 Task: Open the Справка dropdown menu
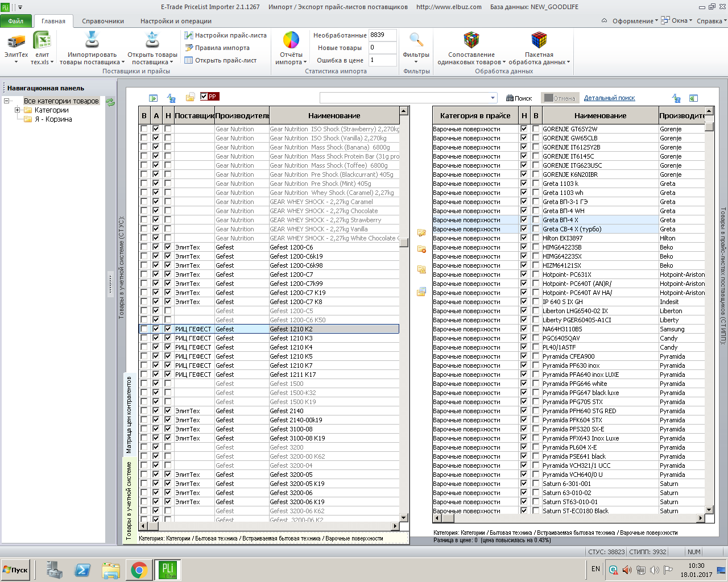[x=712, y=21]
